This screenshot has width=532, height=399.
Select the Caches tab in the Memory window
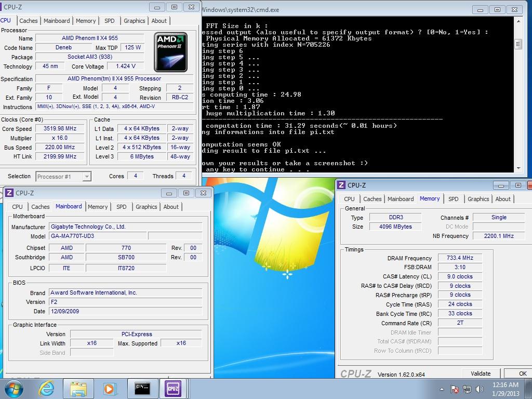(372, 199)
